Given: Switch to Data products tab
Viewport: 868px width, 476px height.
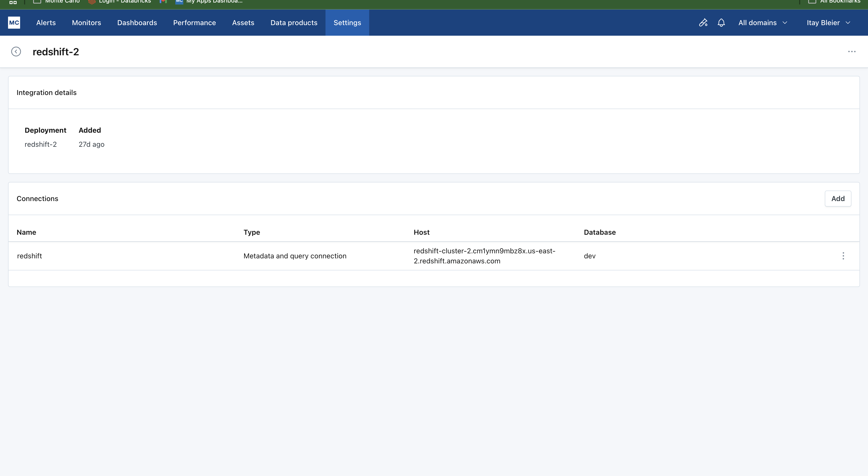Looking at the screenshot, I should click(x=294, y=23).
